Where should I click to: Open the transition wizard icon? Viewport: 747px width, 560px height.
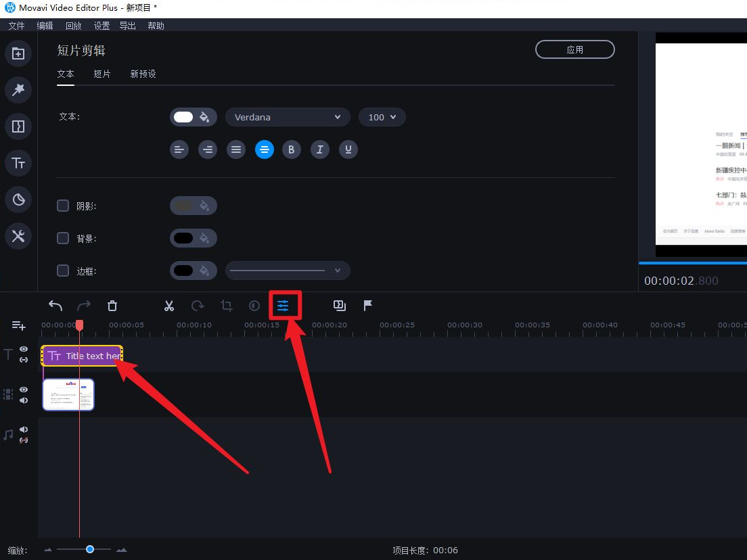(340, 306)
